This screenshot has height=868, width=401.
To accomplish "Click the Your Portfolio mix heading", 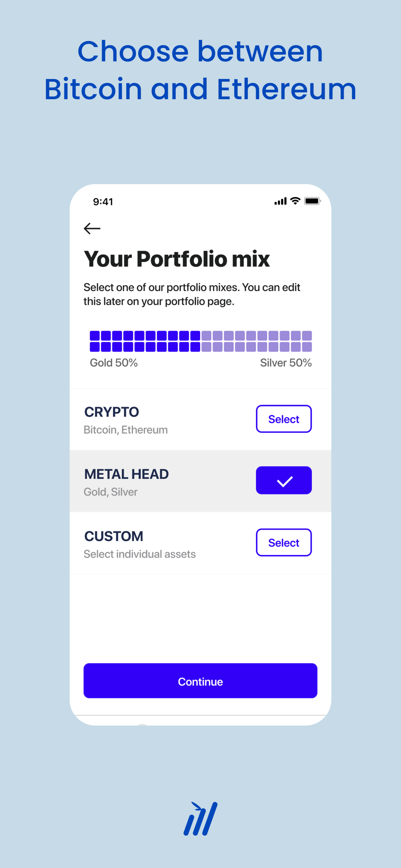I will [x=177, y=259].
